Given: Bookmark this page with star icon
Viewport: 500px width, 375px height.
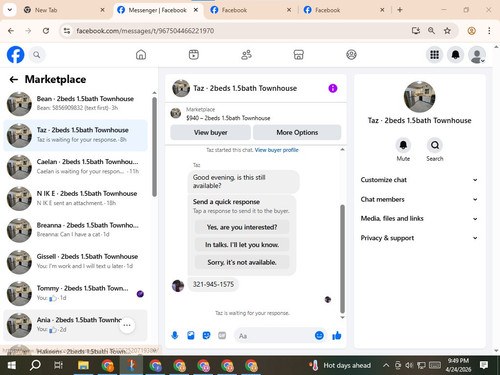Looking at the screenshot, I should [x=447, y=31].
